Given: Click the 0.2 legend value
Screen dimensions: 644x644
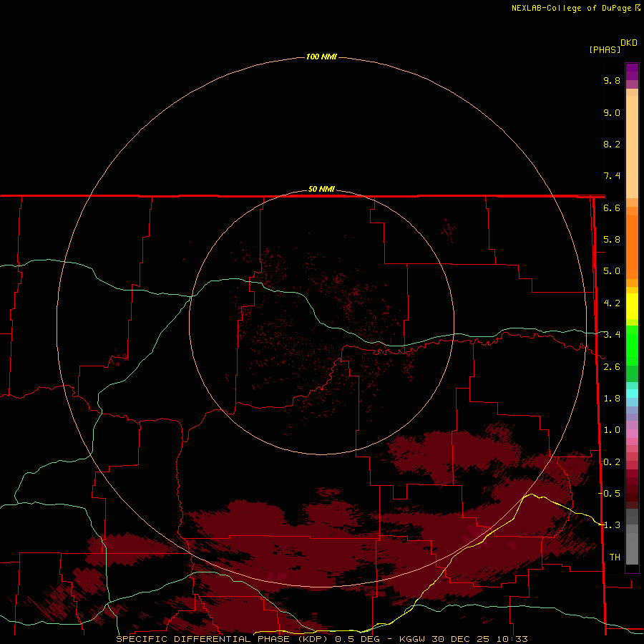Looking at the screenshot, I should point(612,462).
